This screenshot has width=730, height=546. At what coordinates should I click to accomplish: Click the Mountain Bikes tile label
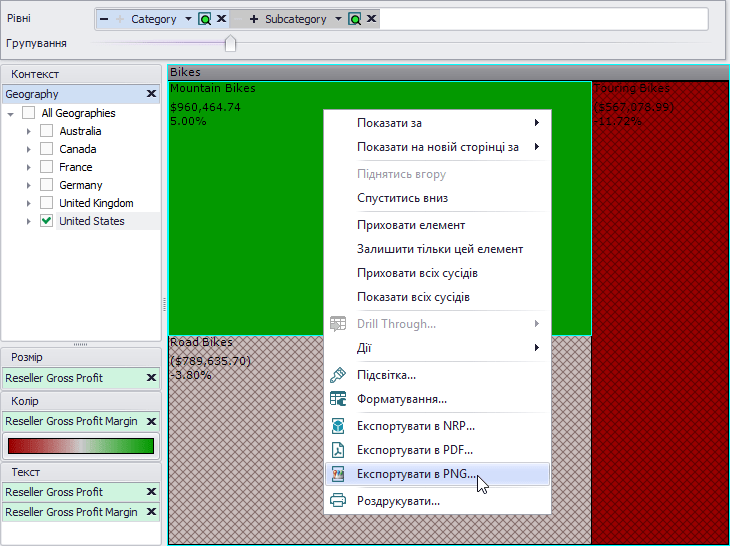click(213, 88)
